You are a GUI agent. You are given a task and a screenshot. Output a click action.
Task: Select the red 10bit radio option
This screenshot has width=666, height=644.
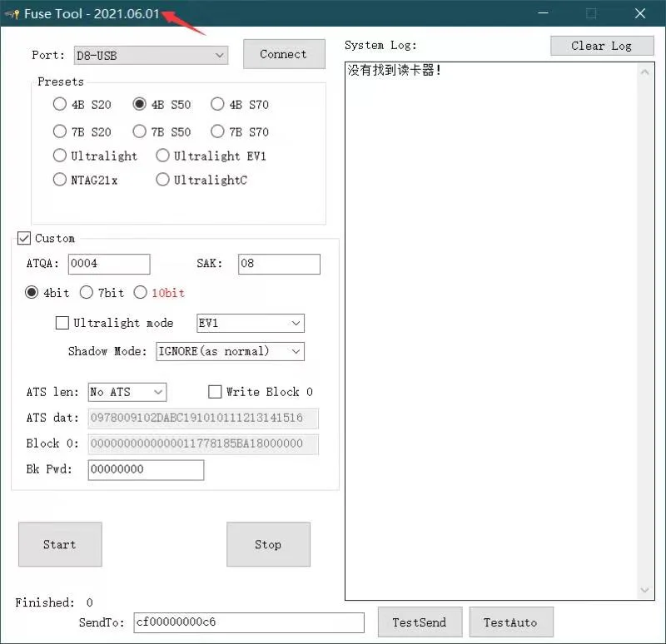tap(141, 293)
